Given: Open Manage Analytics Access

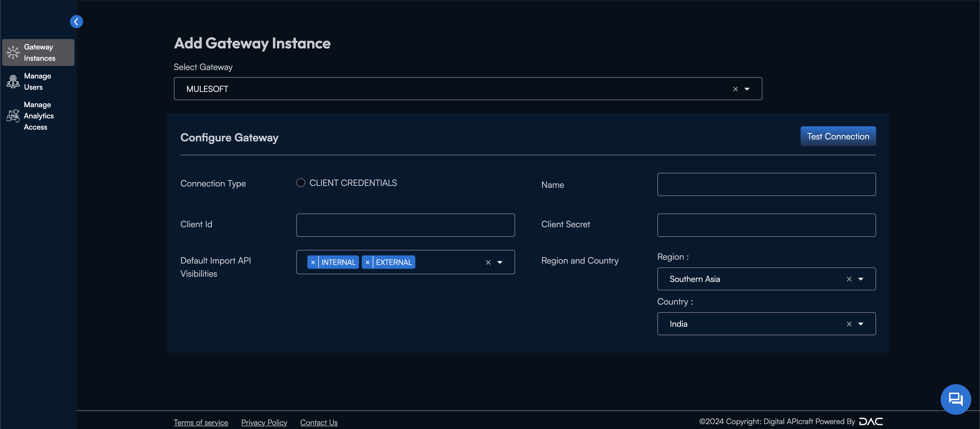Looking at the screenshot, I should [38, 116].
